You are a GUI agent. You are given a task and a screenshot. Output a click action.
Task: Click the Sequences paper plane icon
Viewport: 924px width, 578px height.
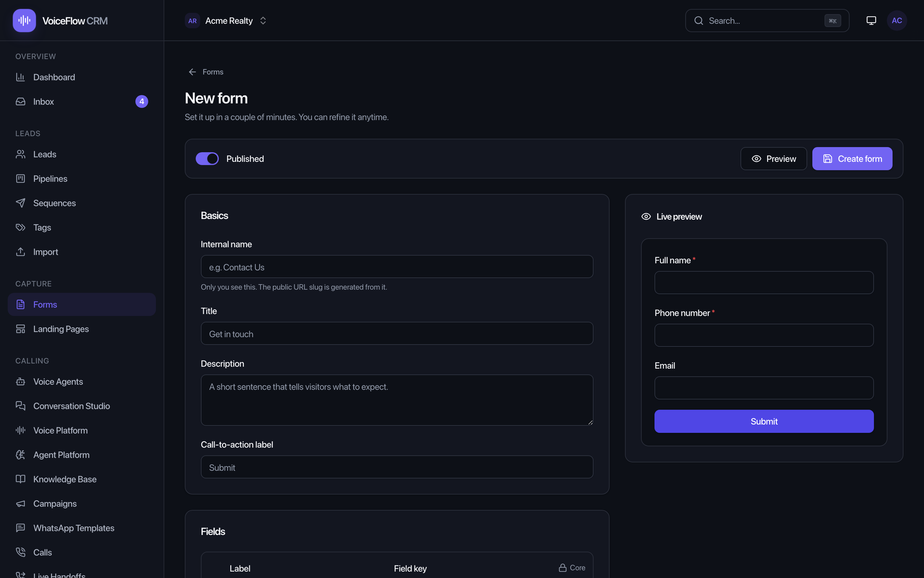(x=21, y=203)
